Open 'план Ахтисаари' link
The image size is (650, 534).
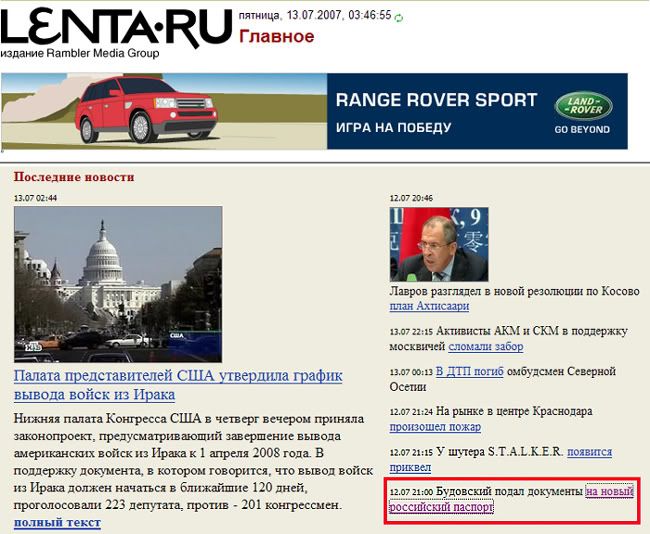click(429, 306)
